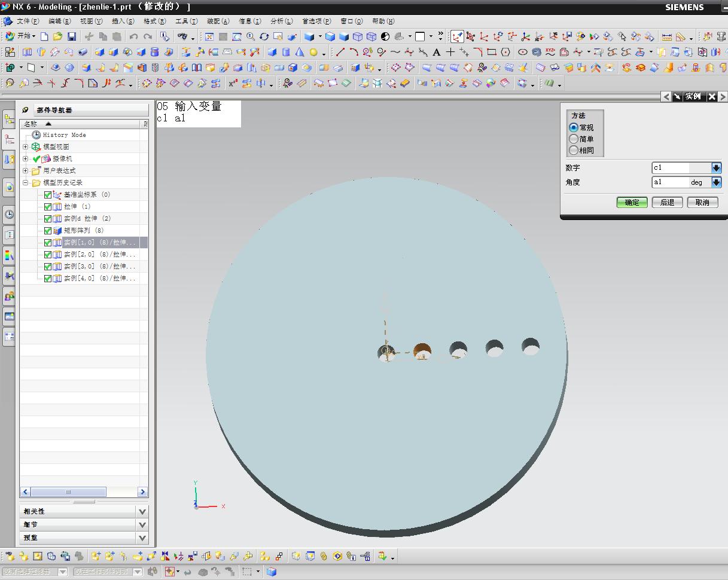
Task: Select the Zoom magnifier tool
Action: [x=251, y=36]
